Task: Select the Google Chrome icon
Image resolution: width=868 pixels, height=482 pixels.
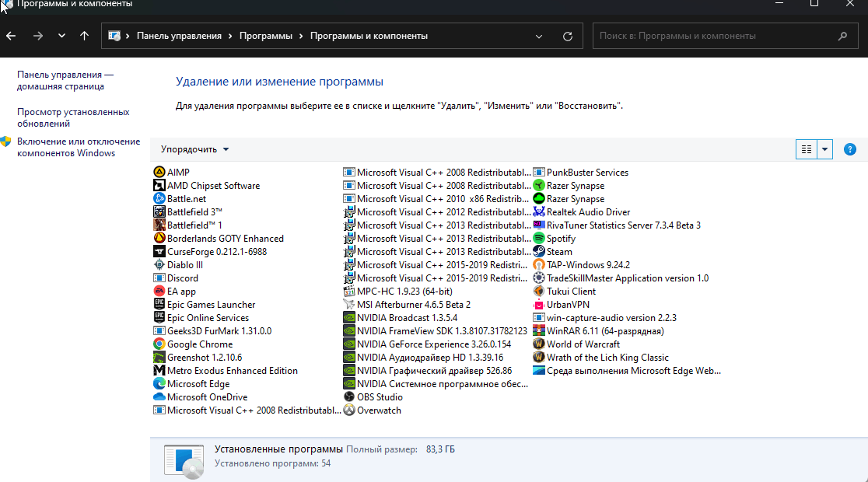Action: [x=159, y=344]
